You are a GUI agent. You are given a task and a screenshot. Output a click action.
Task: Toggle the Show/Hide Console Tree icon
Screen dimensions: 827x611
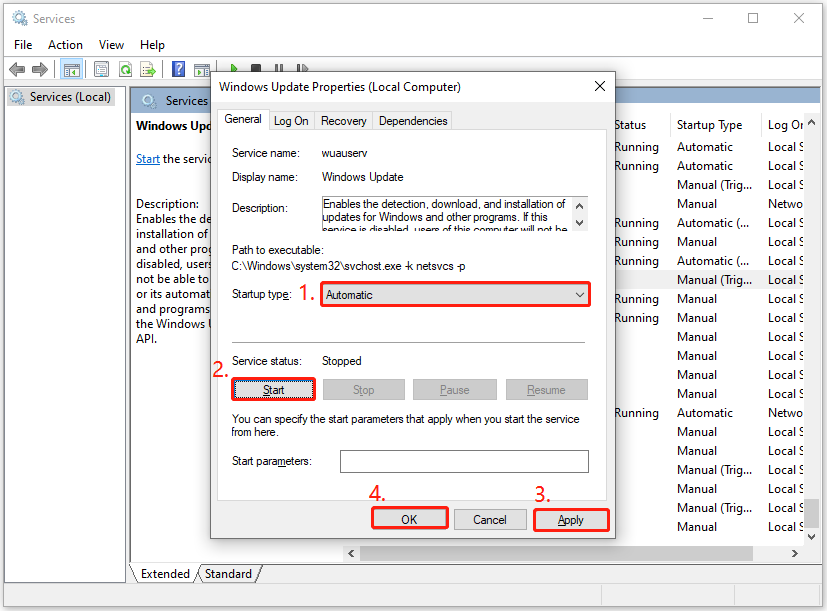coord(71,69)
